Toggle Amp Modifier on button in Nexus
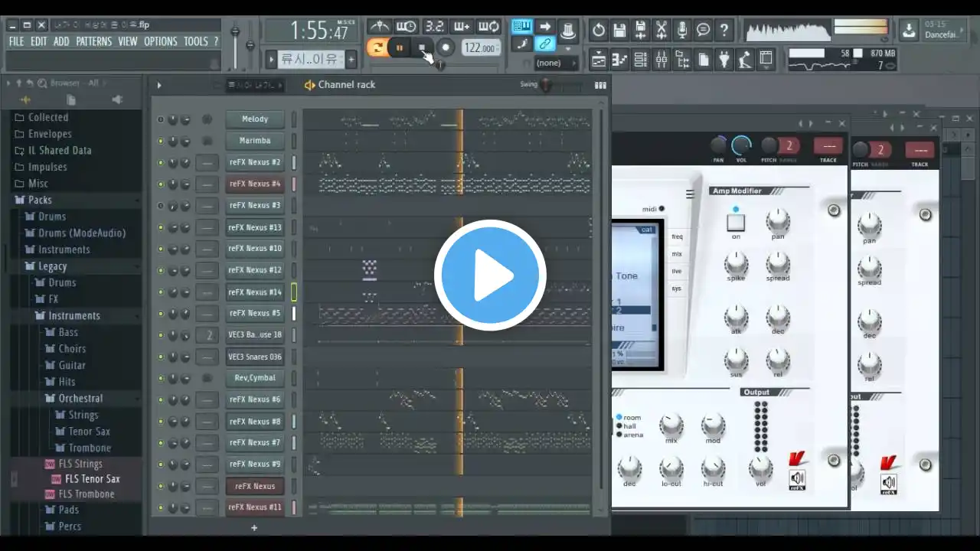 click(736, 223)
